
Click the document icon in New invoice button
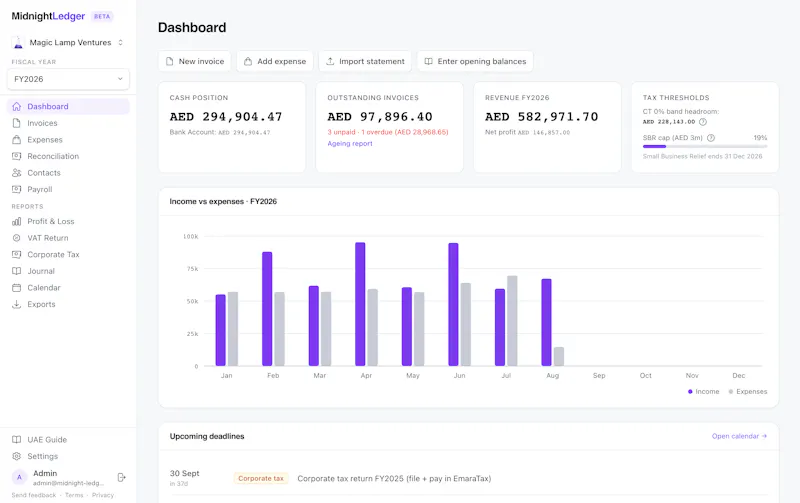pyautogui.click(x=169, y=61)
